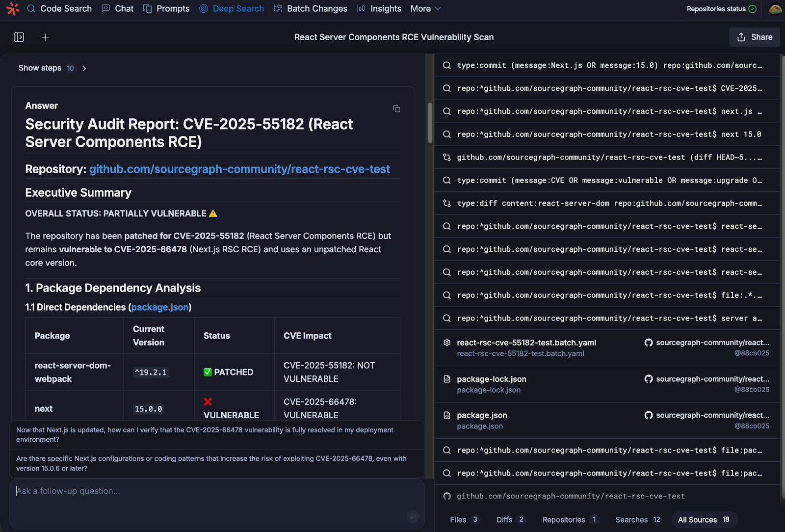Click GitHub icon on package-lock.json row

(x=649, y=379)
